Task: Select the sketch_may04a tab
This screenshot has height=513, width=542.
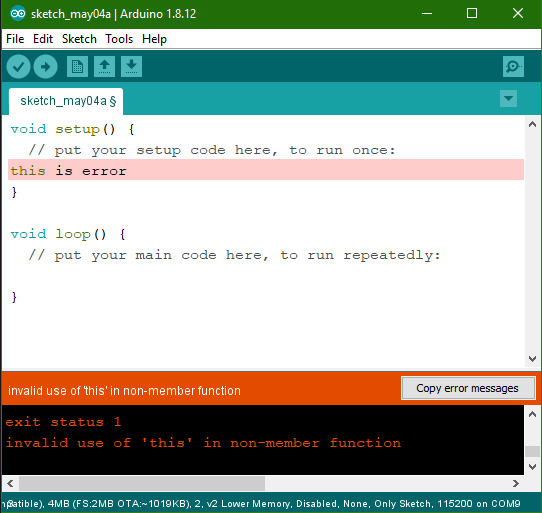Action: (66, 101)
